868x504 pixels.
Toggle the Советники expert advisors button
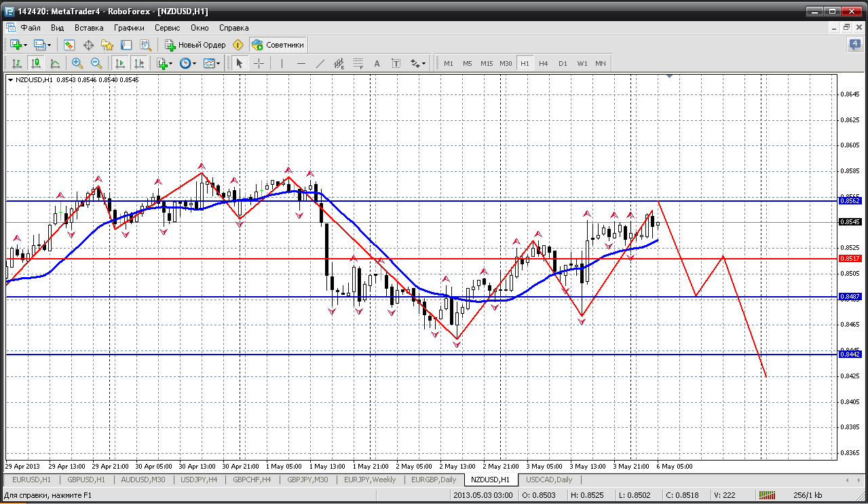tap(278, 45)
